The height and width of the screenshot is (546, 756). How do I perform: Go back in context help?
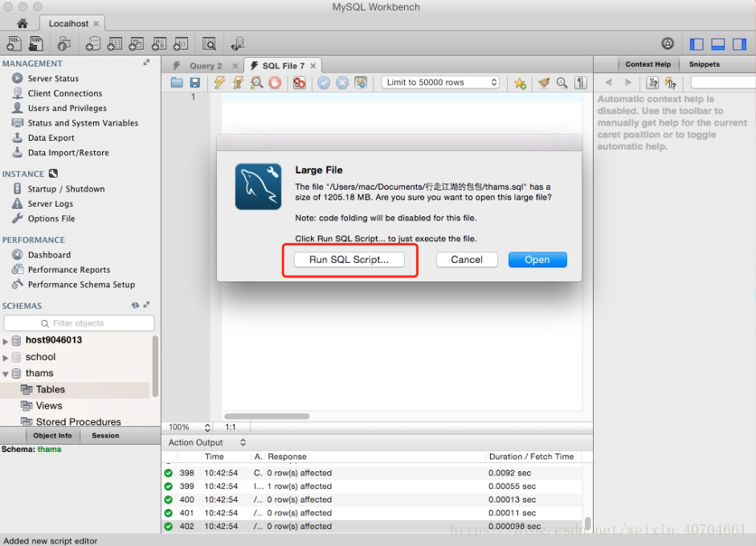pyautogui.click(x=609, y=83)
